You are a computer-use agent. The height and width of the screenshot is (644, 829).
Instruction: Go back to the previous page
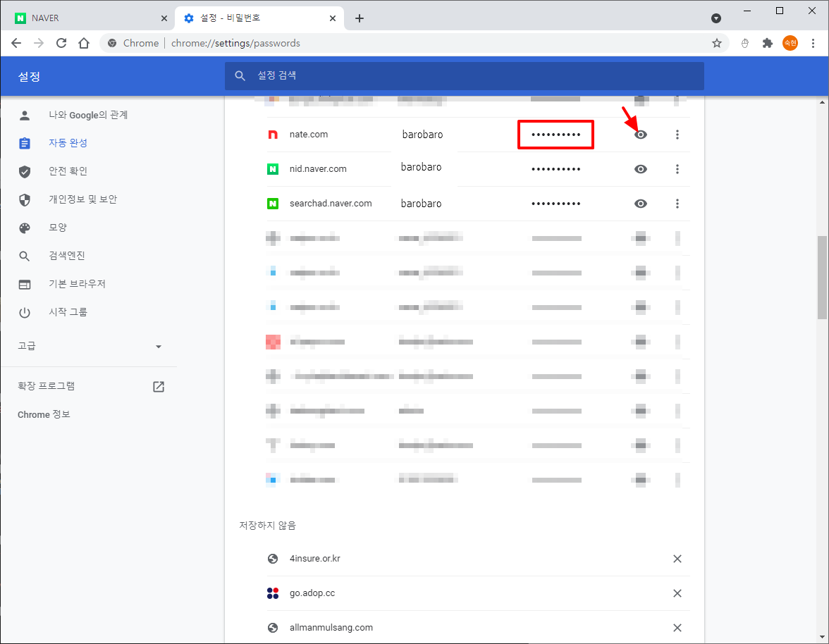(x=16, y=43)
